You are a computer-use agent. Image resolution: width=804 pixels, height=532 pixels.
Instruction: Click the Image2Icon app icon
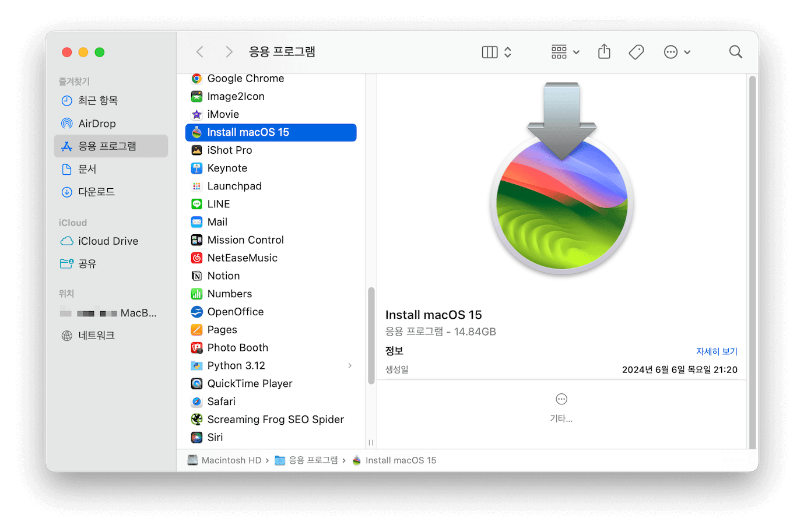coord(197,96)
